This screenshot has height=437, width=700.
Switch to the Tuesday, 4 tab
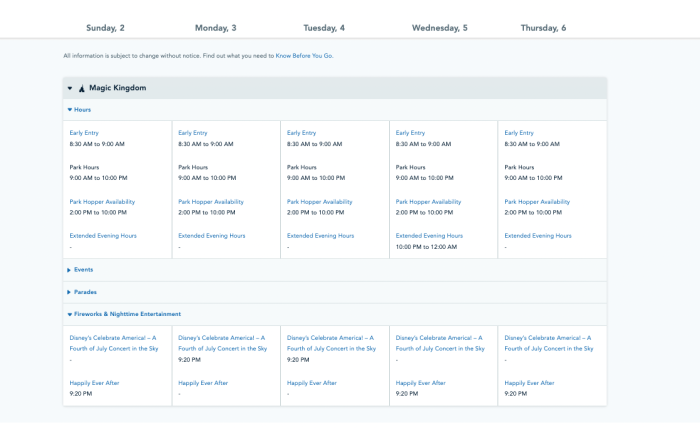pos(324,28)
